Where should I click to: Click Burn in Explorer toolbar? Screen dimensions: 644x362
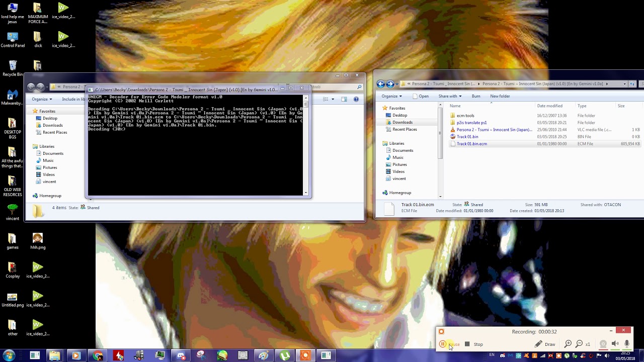476,96
